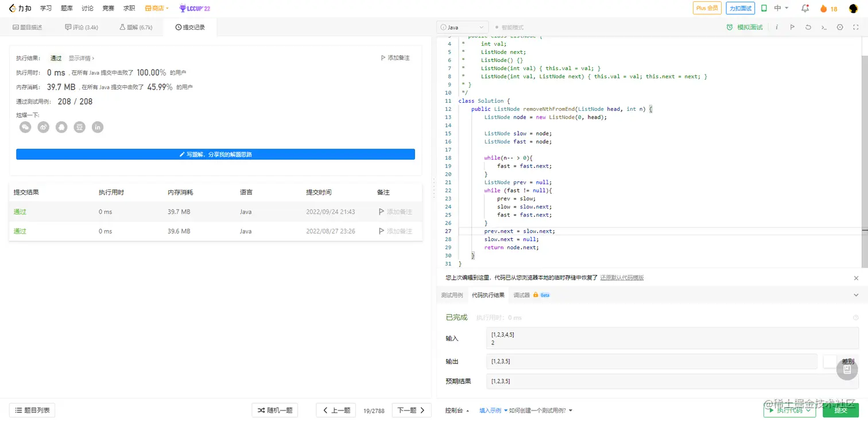Open the notifications bell
This screenshot has height=422, width=868.
point(805,9)
